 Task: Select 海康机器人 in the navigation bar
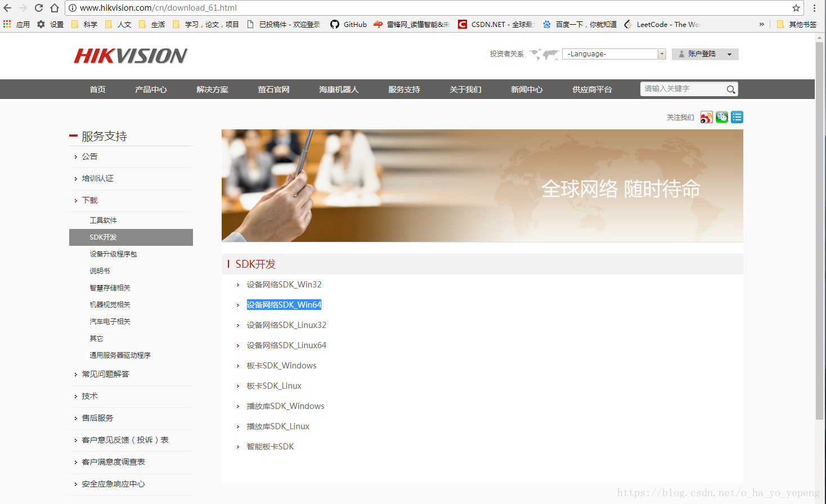coord(339,89)
